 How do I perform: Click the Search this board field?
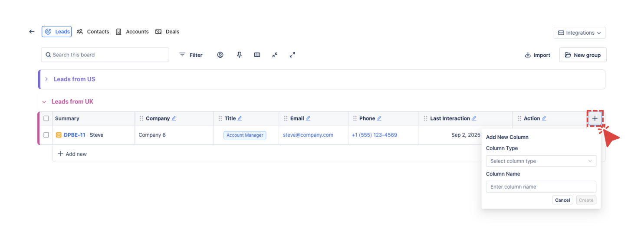(x=105, y=55)
